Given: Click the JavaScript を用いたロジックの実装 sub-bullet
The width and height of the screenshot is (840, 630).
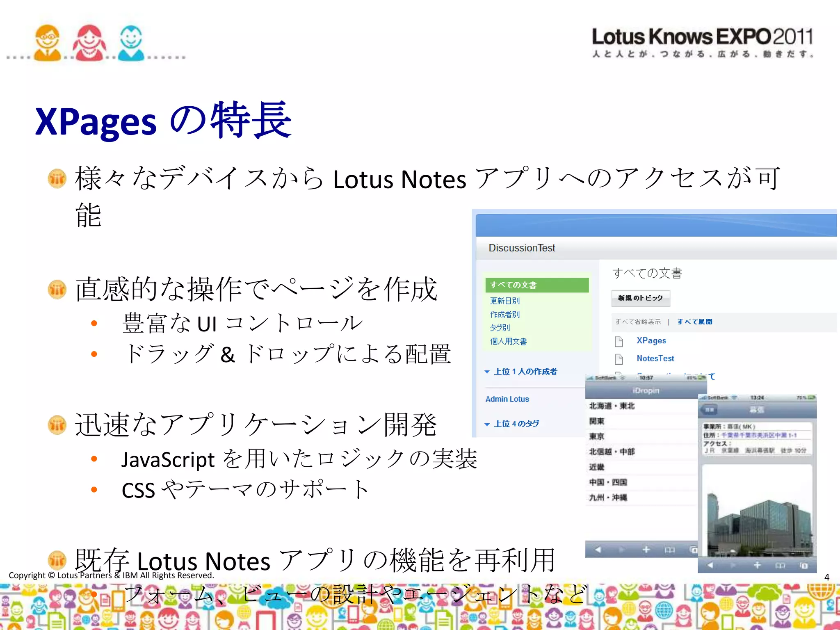Looking at the screenshot, I should [x=299, y=459].
